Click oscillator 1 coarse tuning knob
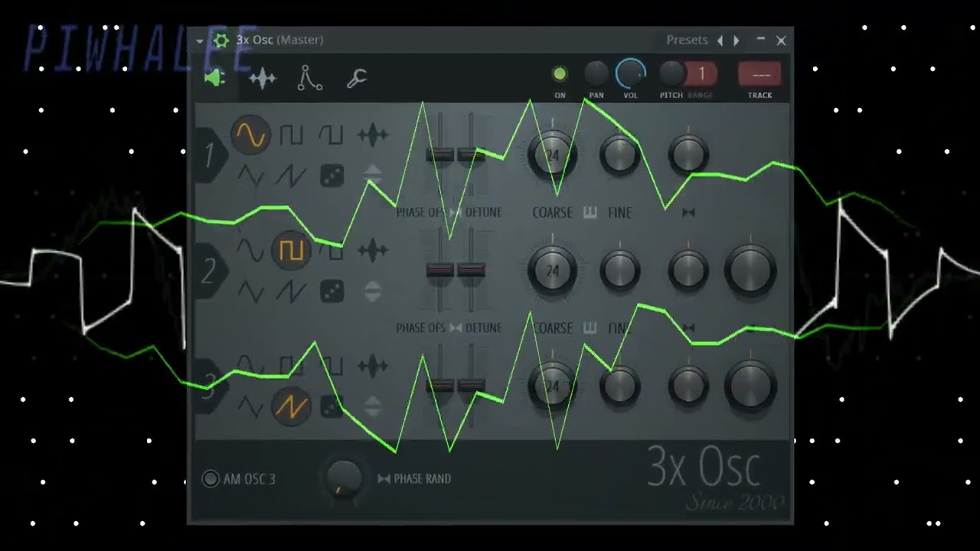This screenshot has height=551, width=980. coord(552,155)
